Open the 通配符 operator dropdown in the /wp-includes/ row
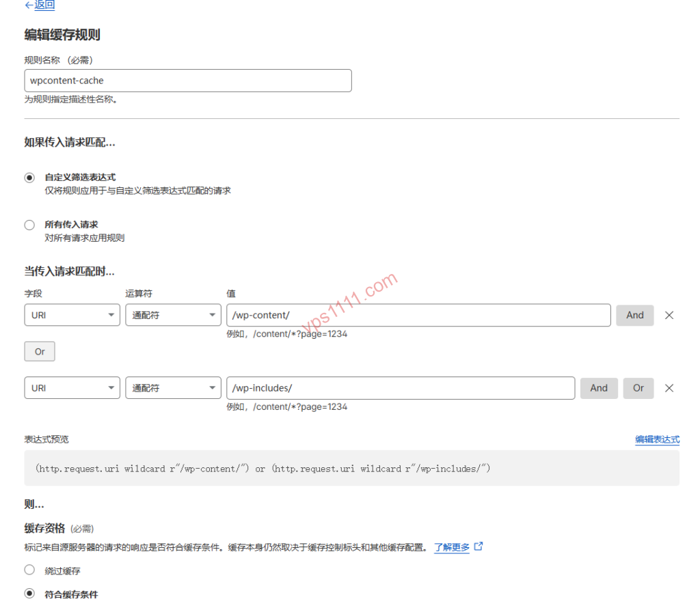The image size is (700, 608). (173, 388)
